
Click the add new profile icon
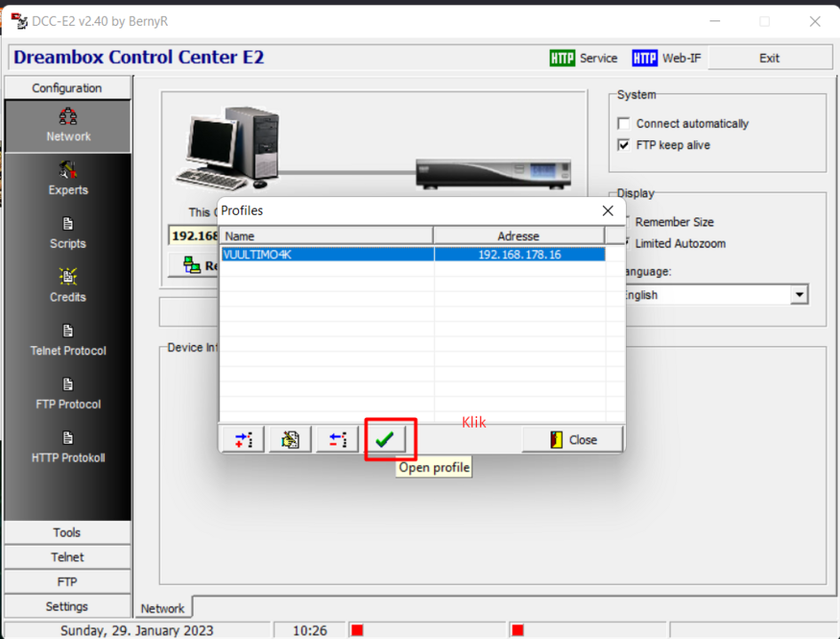click(242, 438)
